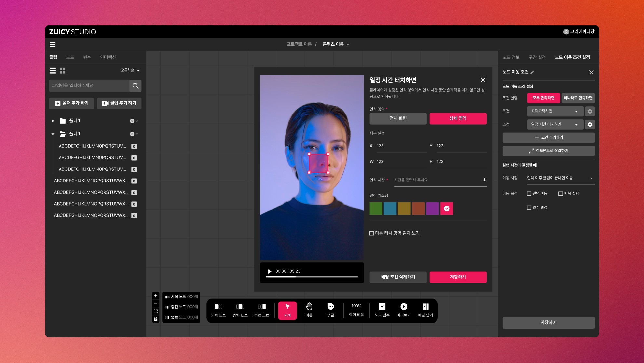Image resolution: width=644 pixels, height=363 pixels.
Task: Enable 랜덤 이동 checkbox
Action: pos(529,194)
